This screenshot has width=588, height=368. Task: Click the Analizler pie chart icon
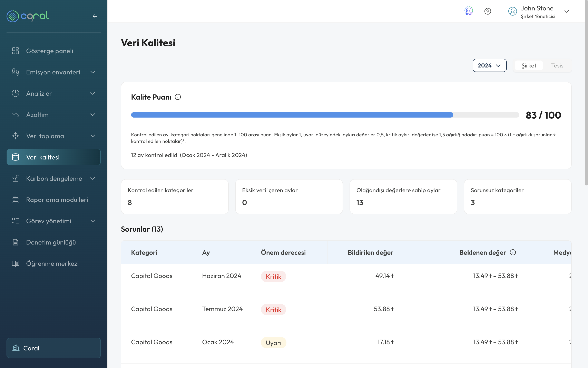[16, 93]
